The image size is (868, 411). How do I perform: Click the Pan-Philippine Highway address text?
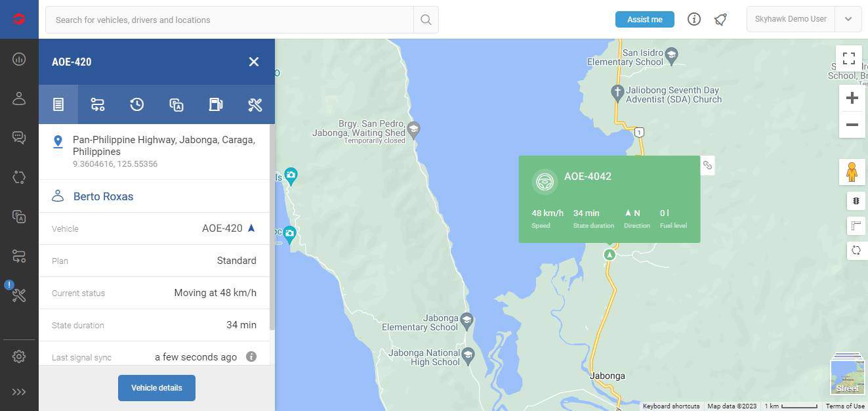point(164,146)
